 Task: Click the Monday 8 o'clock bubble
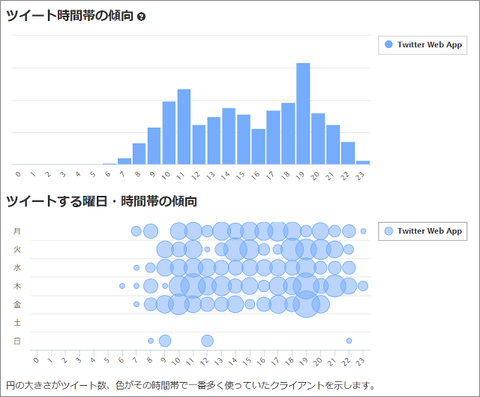(x=150, y=231)
